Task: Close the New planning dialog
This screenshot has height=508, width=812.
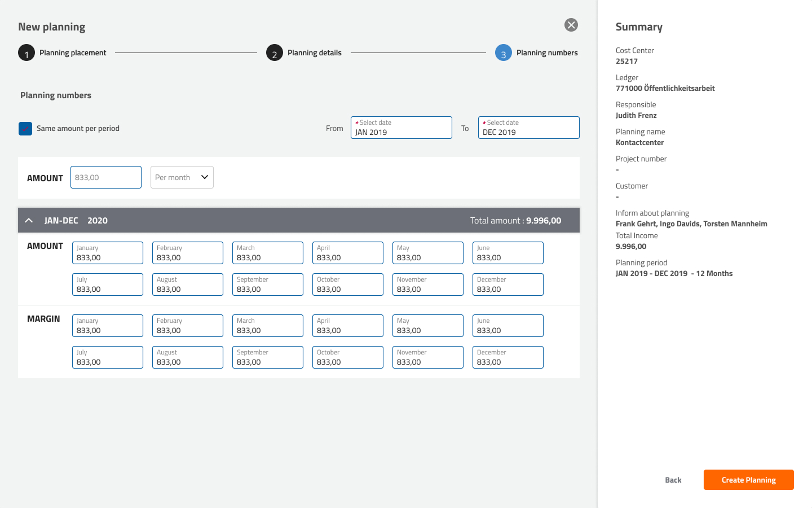Action: pos(571,25)
